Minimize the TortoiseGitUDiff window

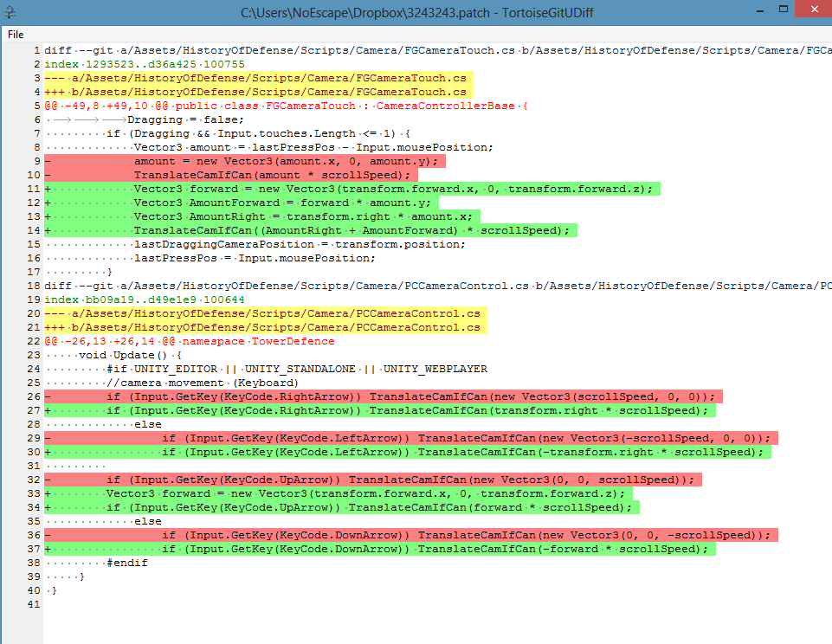point(760,10)
